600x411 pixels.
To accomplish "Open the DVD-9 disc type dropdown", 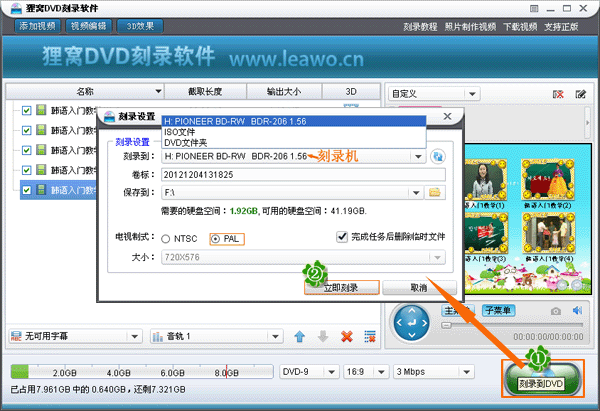I will pos(331,372).
